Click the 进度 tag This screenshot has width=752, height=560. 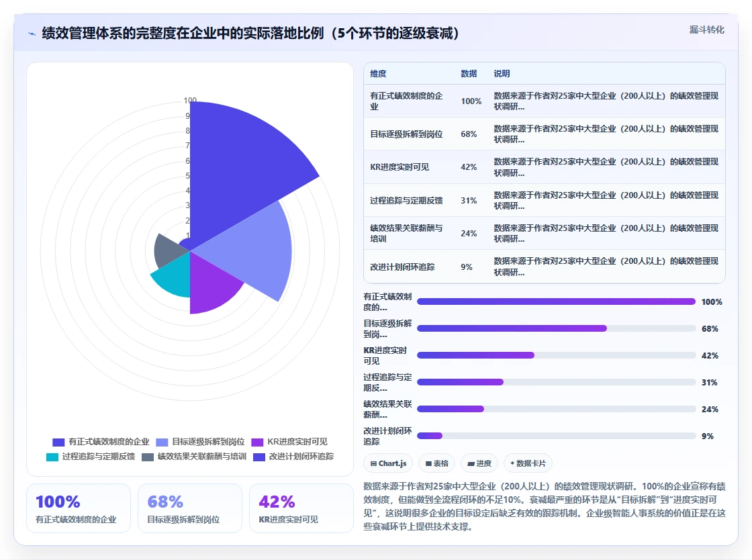pyautogui.click(x=479, y=463)
